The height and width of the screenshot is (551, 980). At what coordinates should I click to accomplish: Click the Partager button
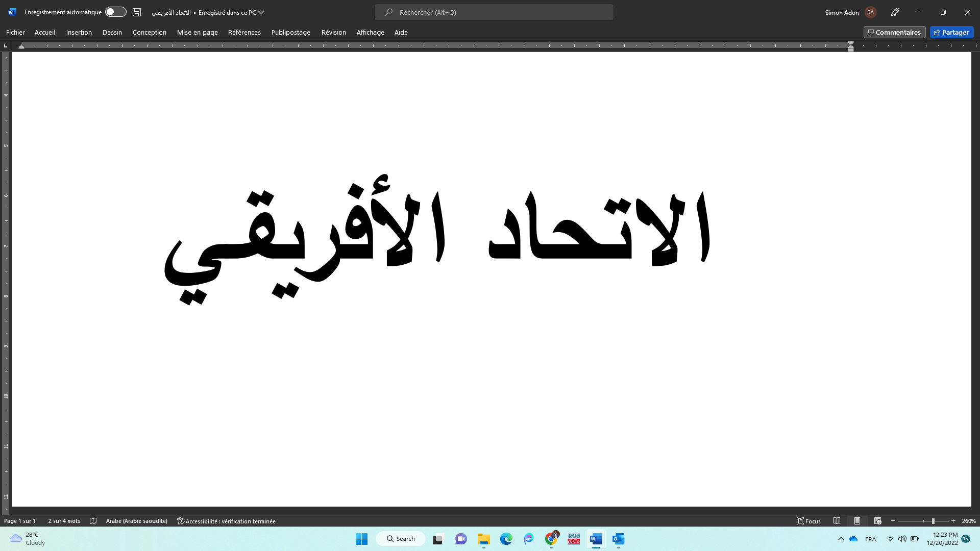[x=951, y=32]
